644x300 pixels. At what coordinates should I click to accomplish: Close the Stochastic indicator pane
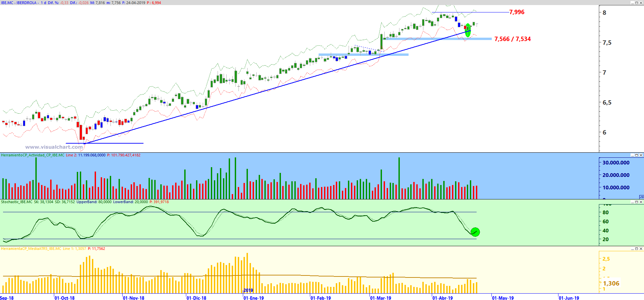(641, 202)
